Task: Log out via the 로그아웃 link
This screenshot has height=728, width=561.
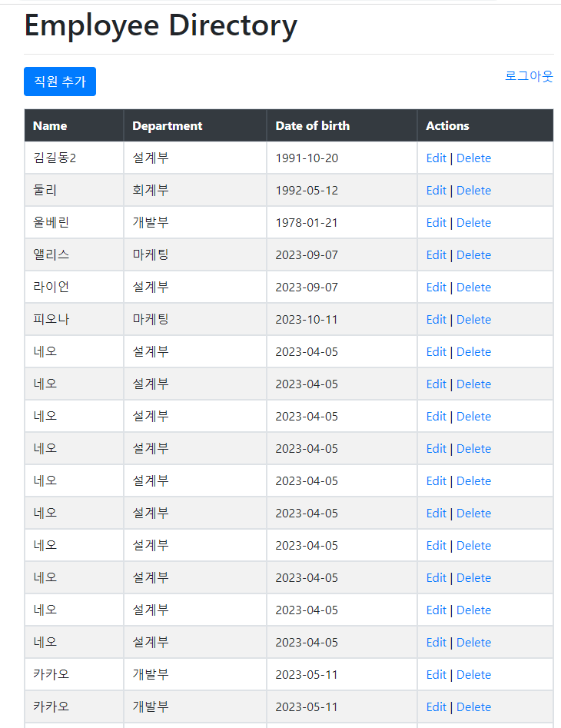Action: point(529,76)
